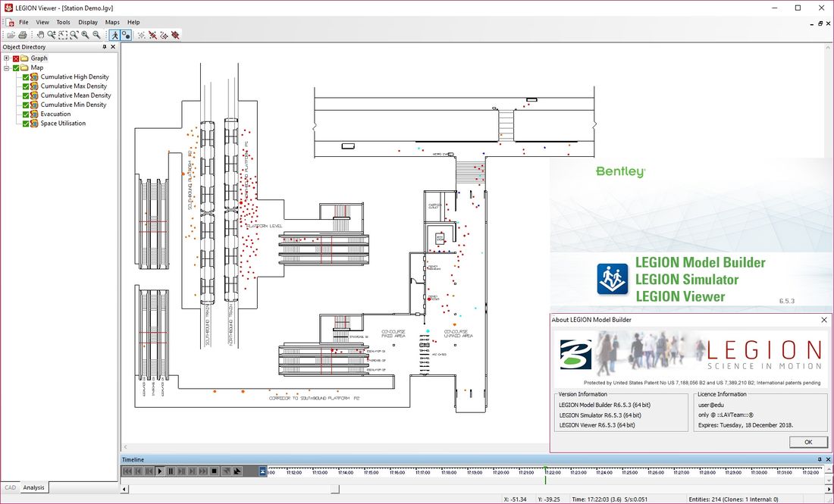
Task: Click OK in About LEGION dialog
Action: click(808, 442)
